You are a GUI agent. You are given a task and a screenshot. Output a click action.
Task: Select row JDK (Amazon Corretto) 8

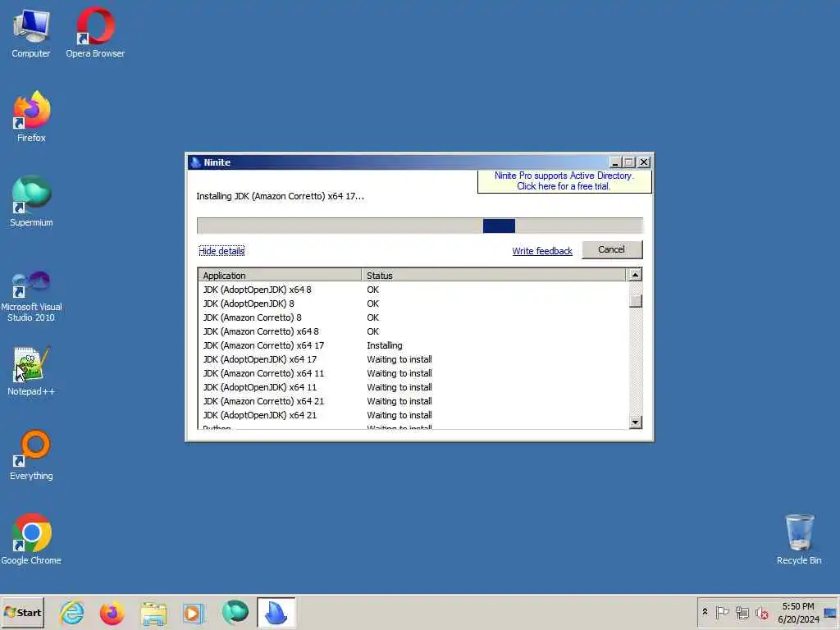pos(413,317)
